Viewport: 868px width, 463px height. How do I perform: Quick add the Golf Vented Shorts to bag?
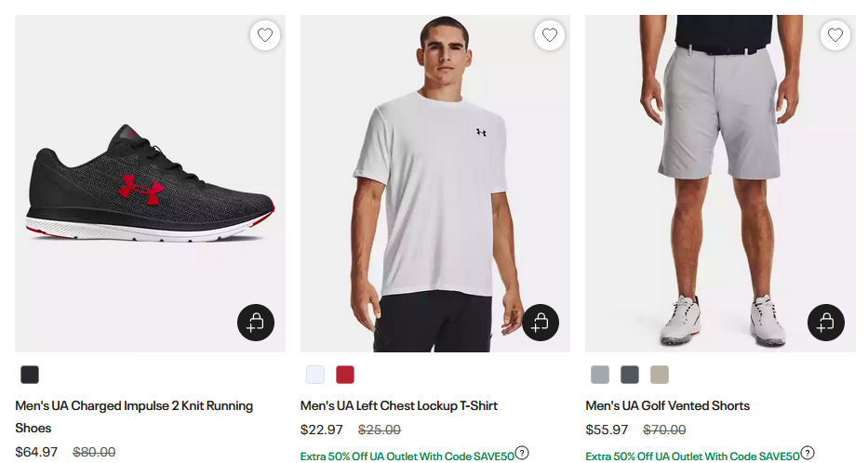(825, 323)
